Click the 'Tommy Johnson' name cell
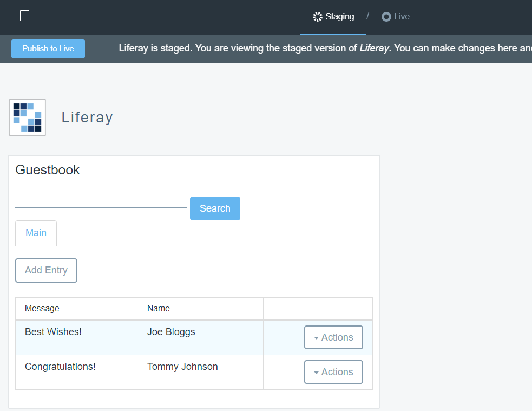This screenshot has width=532, height=411. 202,373
